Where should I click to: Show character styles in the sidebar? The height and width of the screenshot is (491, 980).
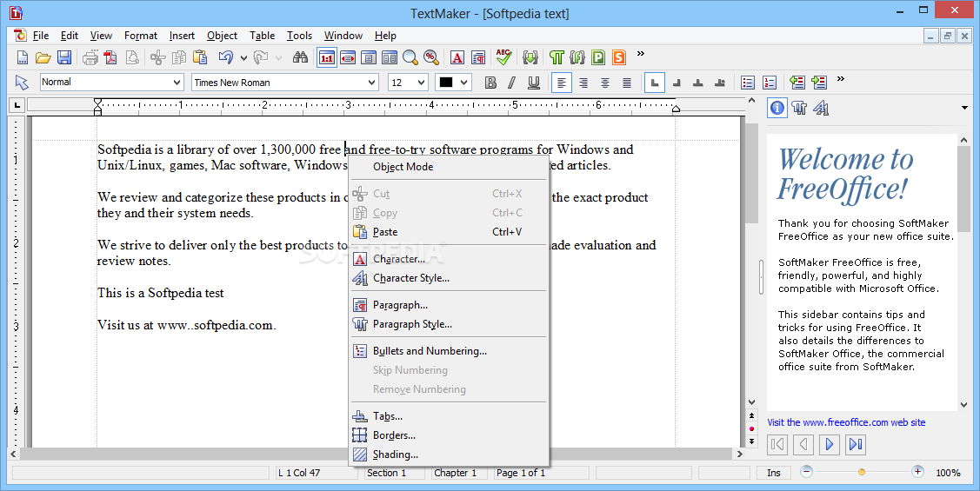click(821, 108)
